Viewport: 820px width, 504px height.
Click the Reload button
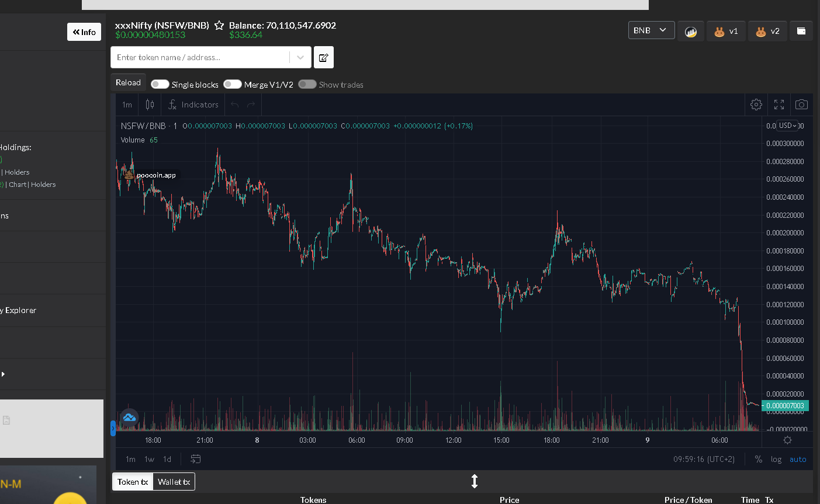point(128,83)
